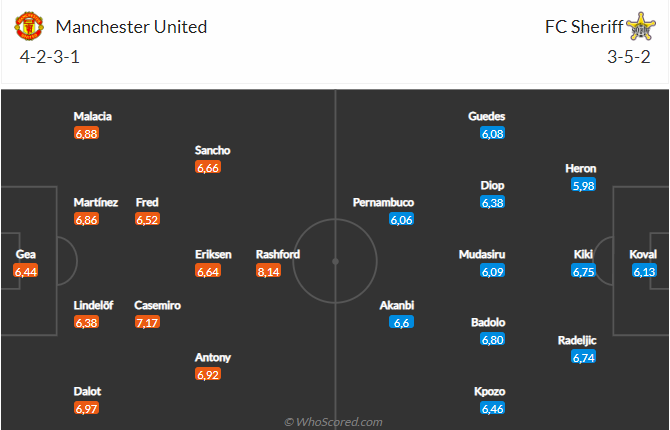Select player Kpozo on the pitch
Viewport: 670px width, 430px height.
pyautogui.click(x=490, y=391)
